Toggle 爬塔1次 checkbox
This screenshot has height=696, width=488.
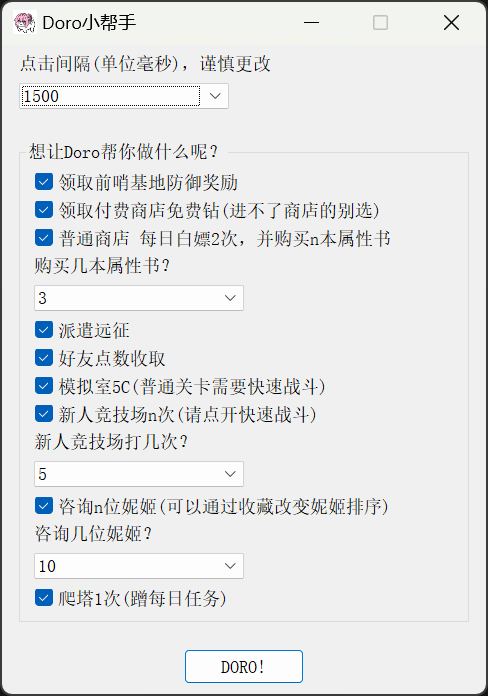(x=44, y=598)
